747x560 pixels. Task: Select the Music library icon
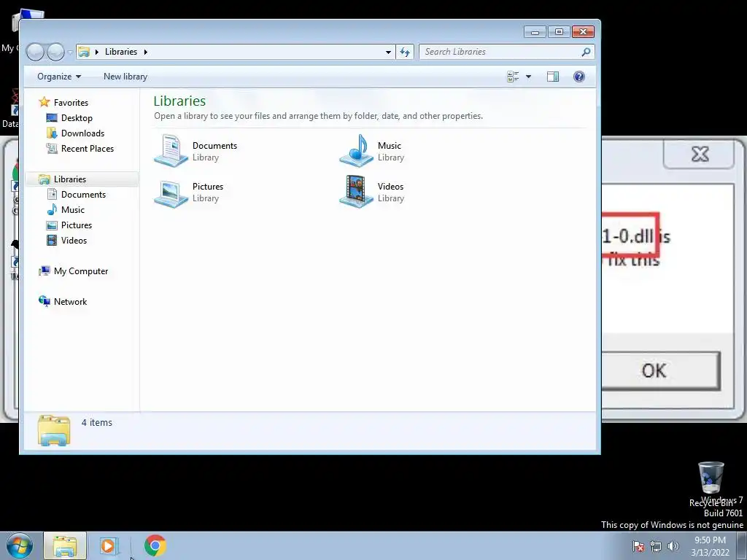pos(356,151)
